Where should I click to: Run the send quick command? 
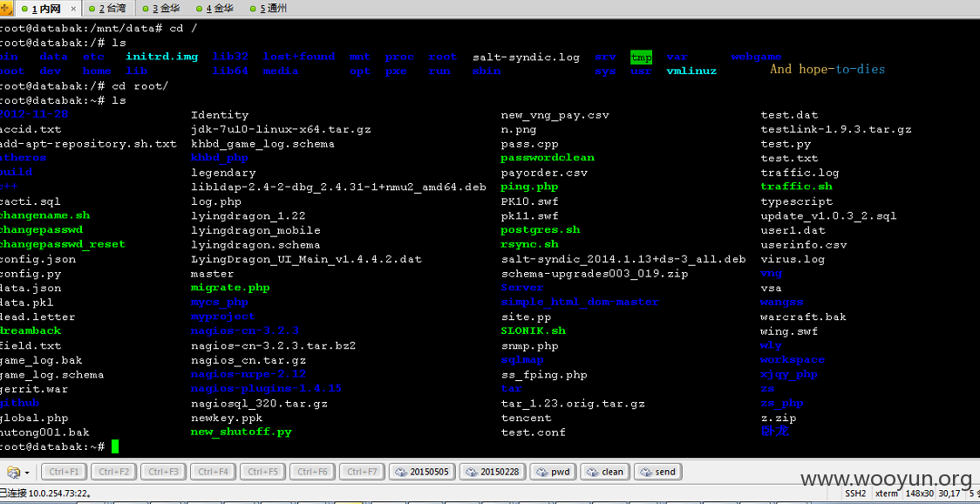(657, 472)
